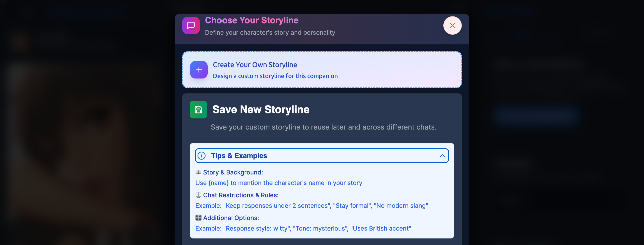The height and width of the screenshot is (245, 644).
Task: Click the green floppy disk save icon
Action: point(198,110)
